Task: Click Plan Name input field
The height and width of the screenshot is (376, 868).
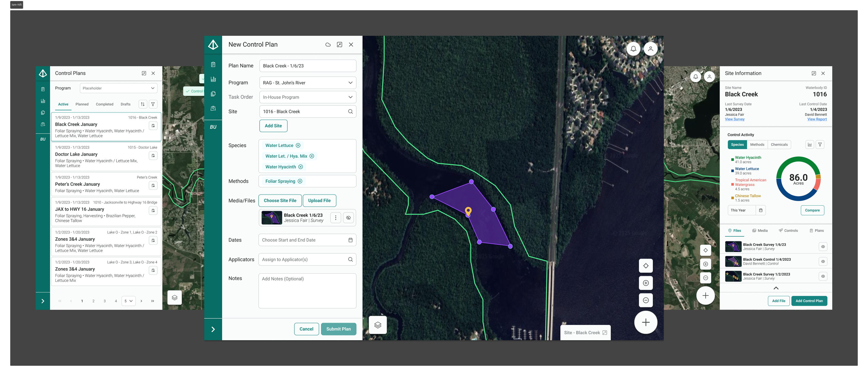Action: coord(307,66)
